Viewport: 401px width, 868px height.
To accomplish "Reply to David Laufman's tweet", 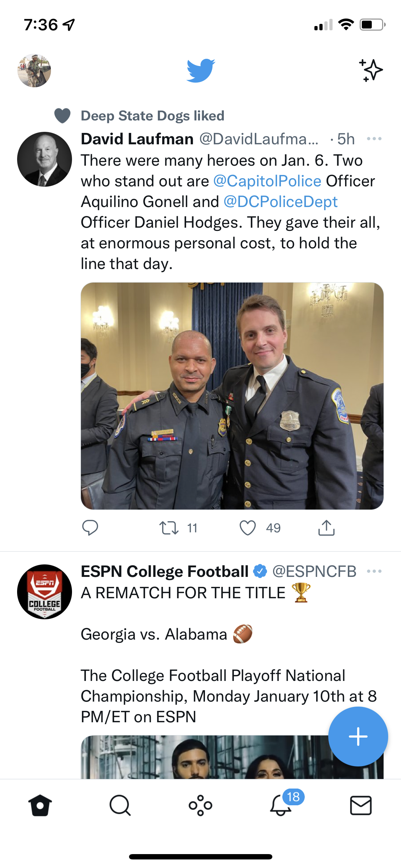I will [90, 528].
